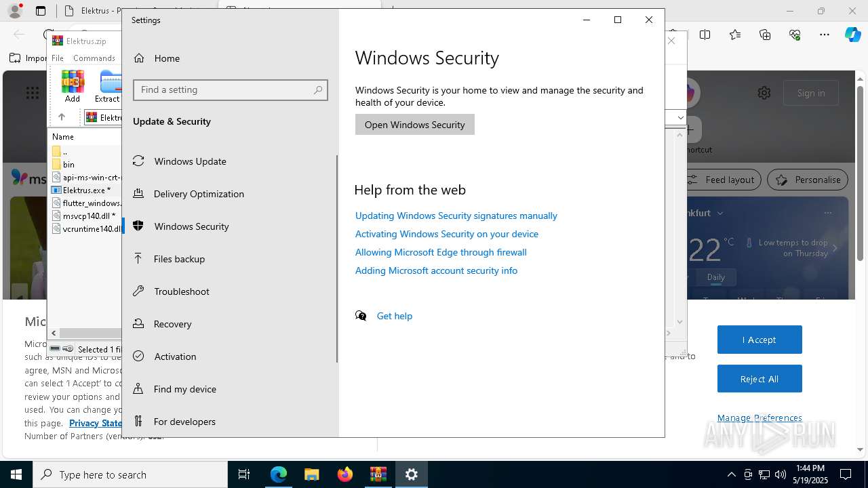The image size is (868, 488).
Task: Select Windows Security in the sidebar
Action: point(231,226)
